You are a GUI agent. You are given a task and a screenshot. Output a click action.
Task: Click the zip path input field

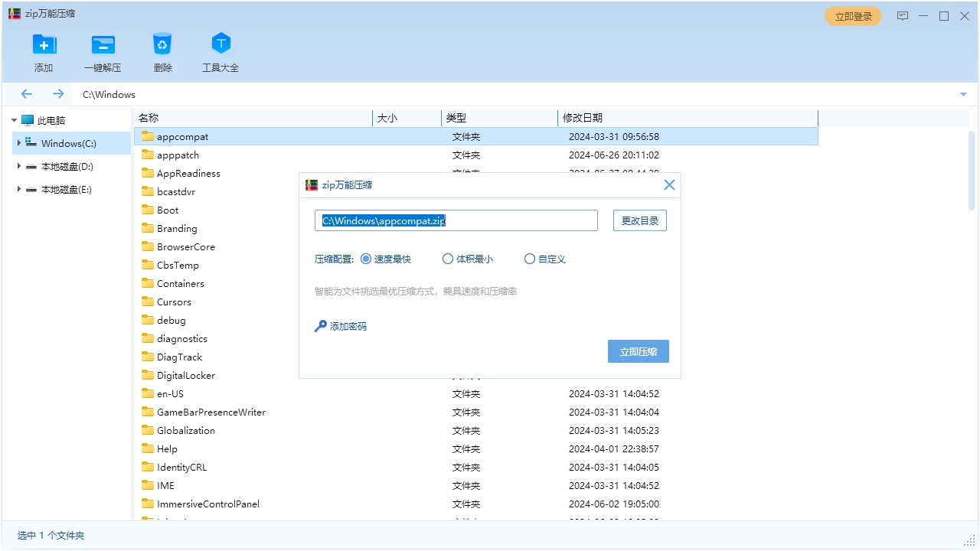coord(456,220)
